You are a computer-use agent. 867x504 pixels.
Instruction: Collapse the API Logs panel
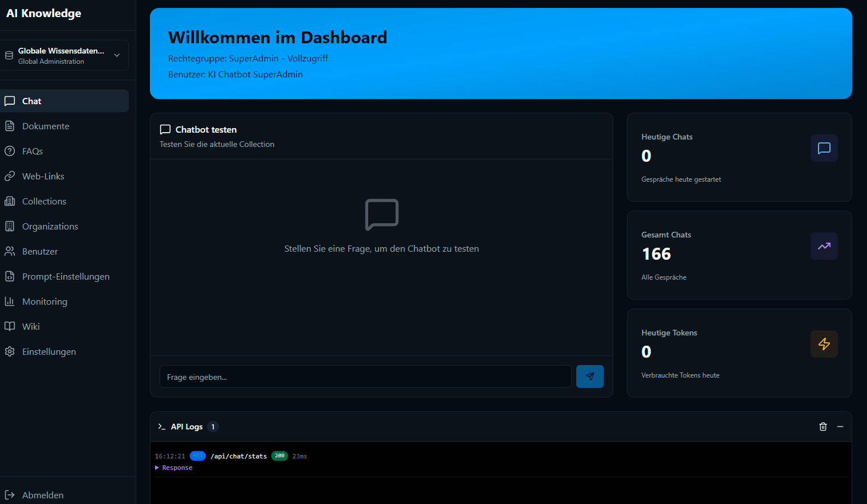(840, 426)
